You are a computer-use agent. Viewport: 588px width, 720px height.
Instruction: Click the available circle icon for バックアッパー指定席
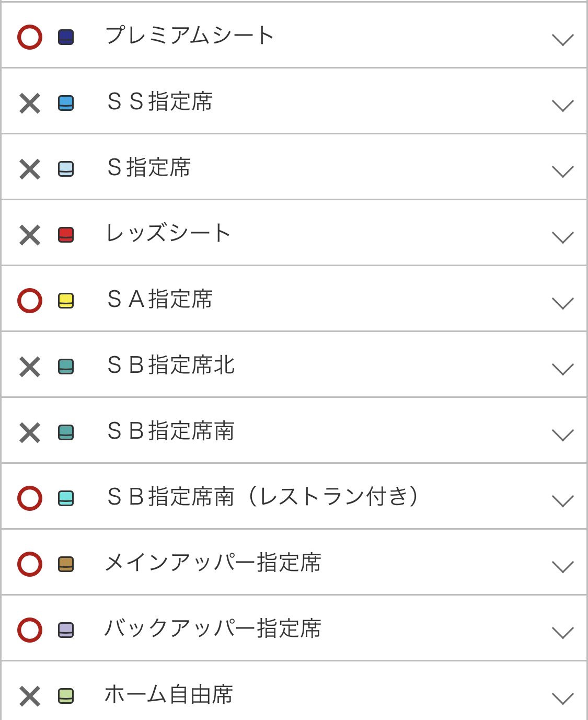pos(30,630)
